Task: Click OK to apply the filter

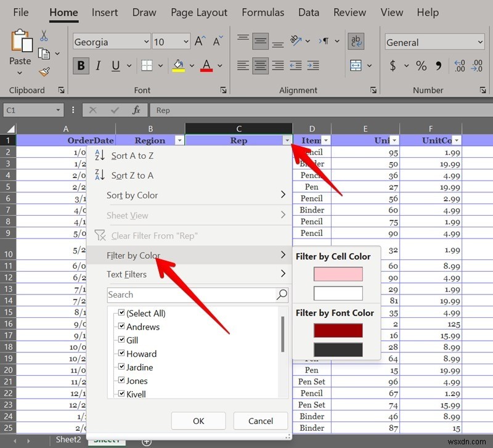Action: coord(198,421)
